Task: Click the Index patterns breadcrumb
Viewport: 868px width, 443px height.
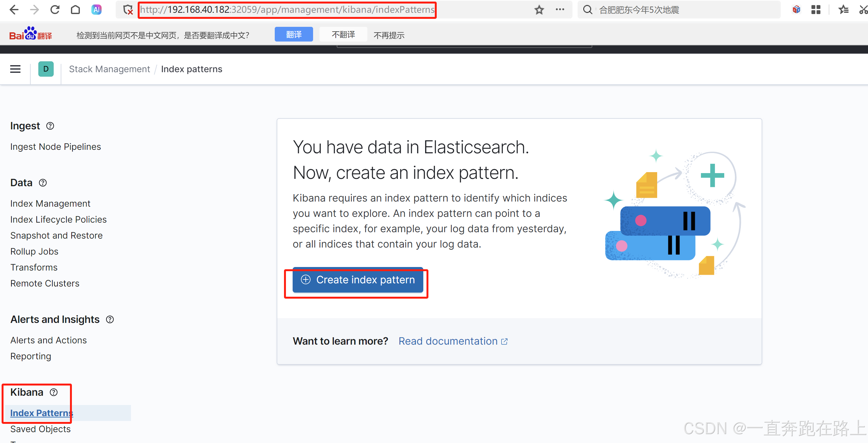Action: (191, 69)
